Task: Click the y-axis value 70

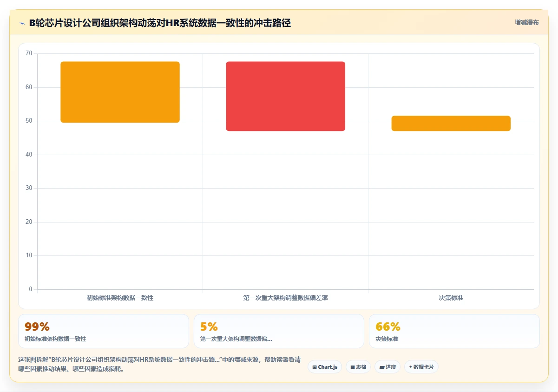Action: pos(29,53)
